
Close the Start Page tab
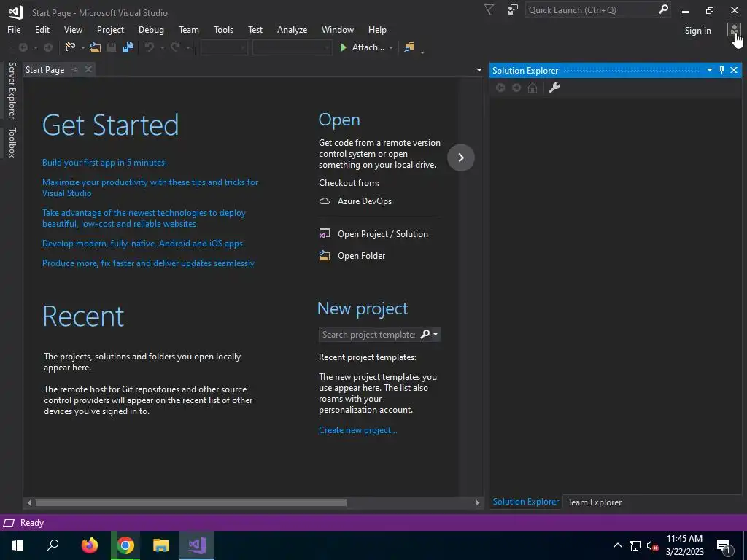click(x=88, y=69)
